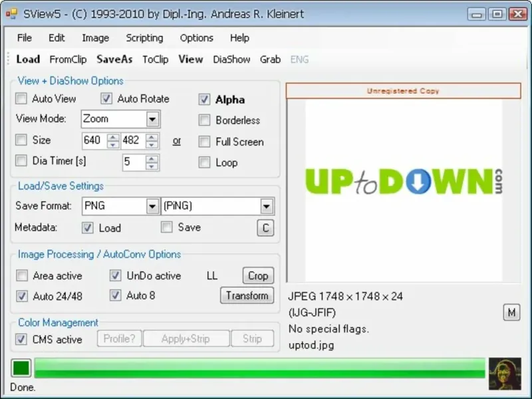The image size is (532, 399).
Task: Enable the Auto View checkbox
Action: 21,98
